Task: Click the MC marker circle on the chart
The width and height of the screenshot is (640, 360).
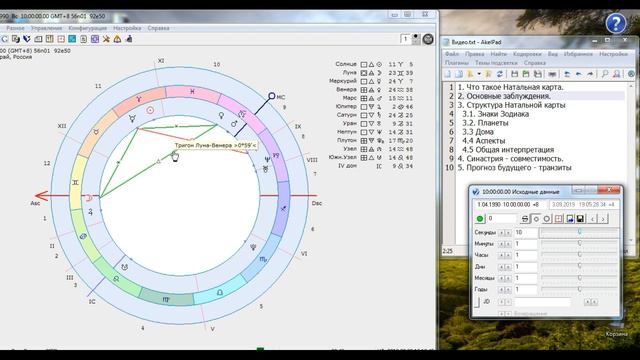Action: (272, 96)
